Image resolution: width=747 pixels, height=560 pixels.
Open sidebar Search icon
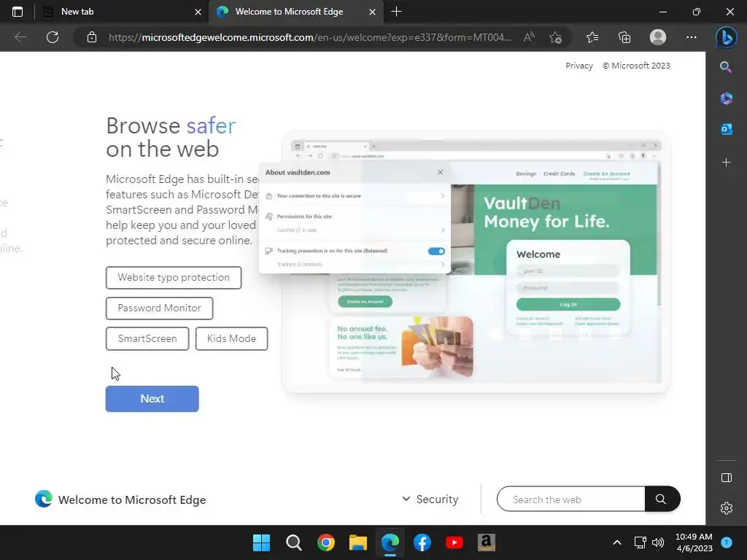[x=726, y=67]
